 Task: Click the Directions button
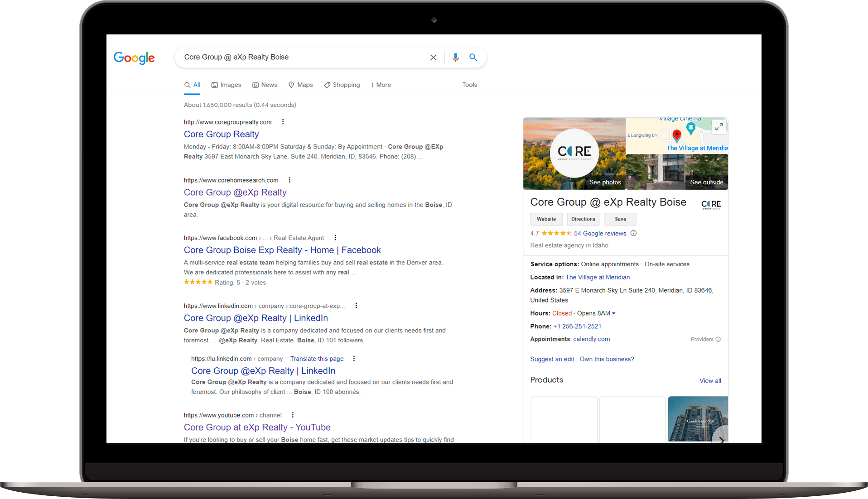pos(583,219)
